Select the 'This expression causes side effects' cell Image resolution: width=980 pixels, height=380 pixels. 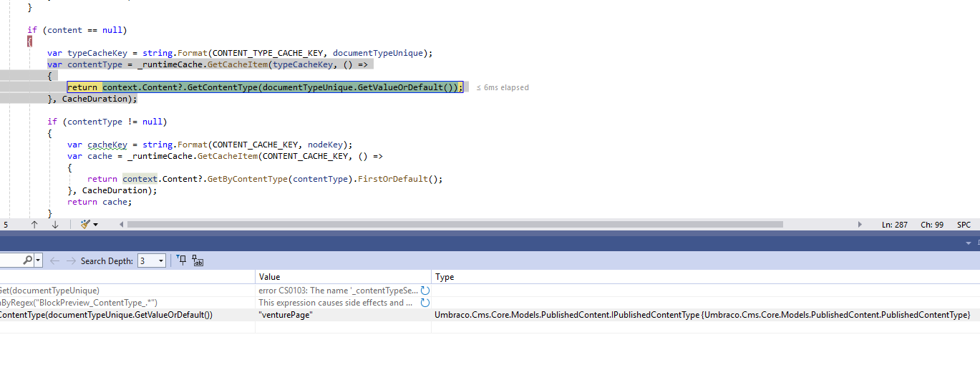tap(337, 303)
